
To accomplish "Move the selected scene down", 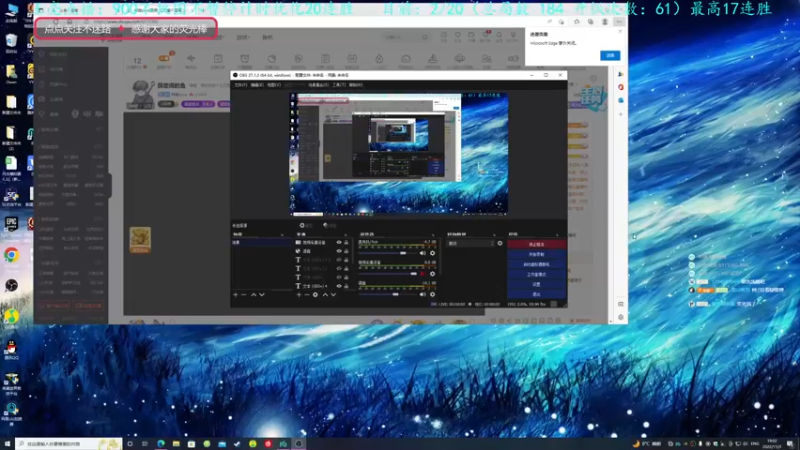I will click(262, 294).
